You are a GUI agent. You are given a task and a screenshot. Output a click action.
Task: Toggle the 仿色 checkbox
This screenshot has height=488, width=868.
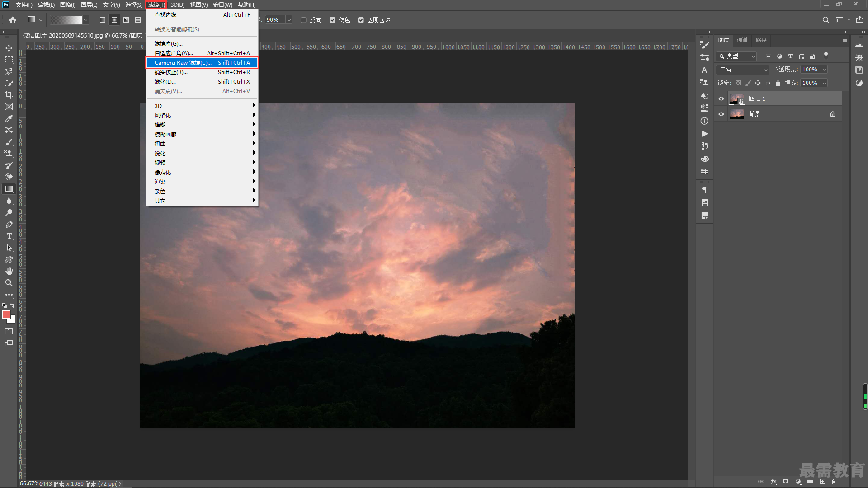[x=332, y=20]
